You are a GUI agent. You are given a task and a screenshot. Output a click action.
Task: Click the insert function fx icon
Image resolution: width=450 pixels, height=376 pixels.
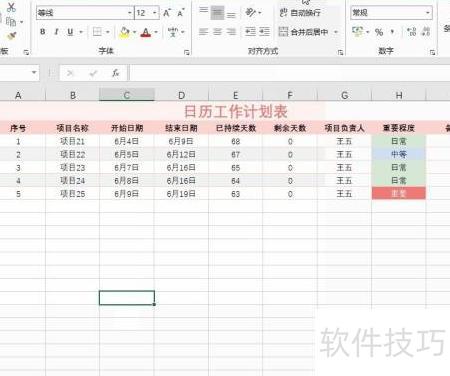[115, 73]
